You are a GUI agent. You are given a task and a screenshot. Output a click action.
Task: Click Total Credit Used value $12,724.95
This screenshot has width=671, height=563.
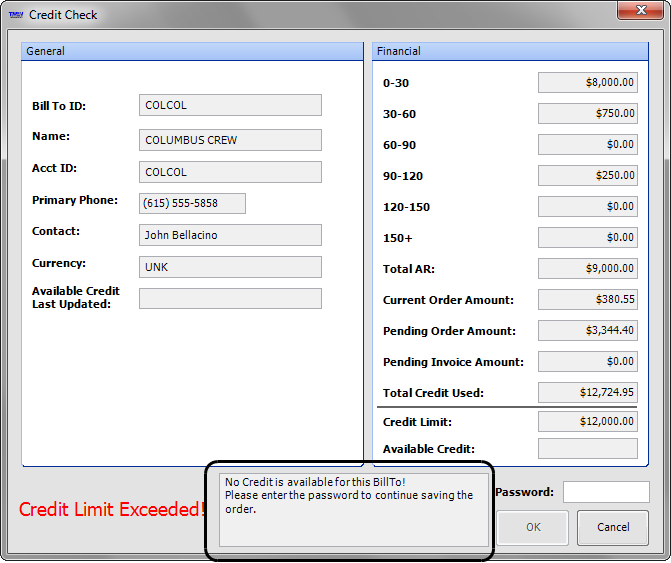point(588,392)
